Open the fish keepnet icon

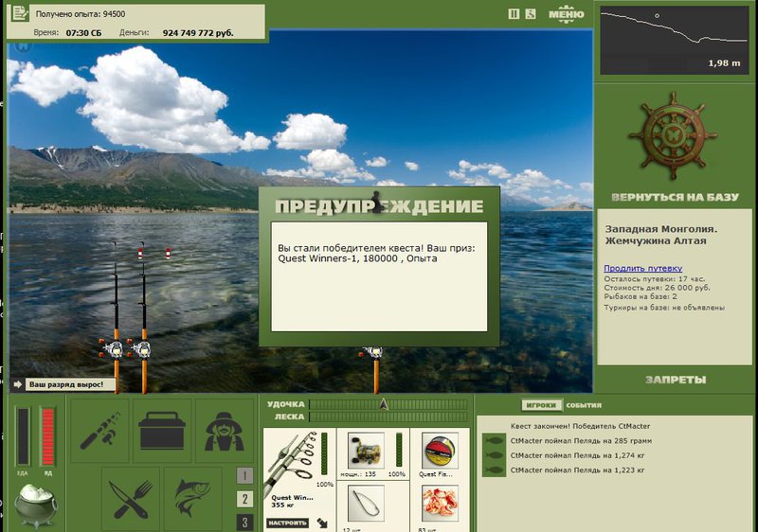pyautogui.click(x=193, y=499)
